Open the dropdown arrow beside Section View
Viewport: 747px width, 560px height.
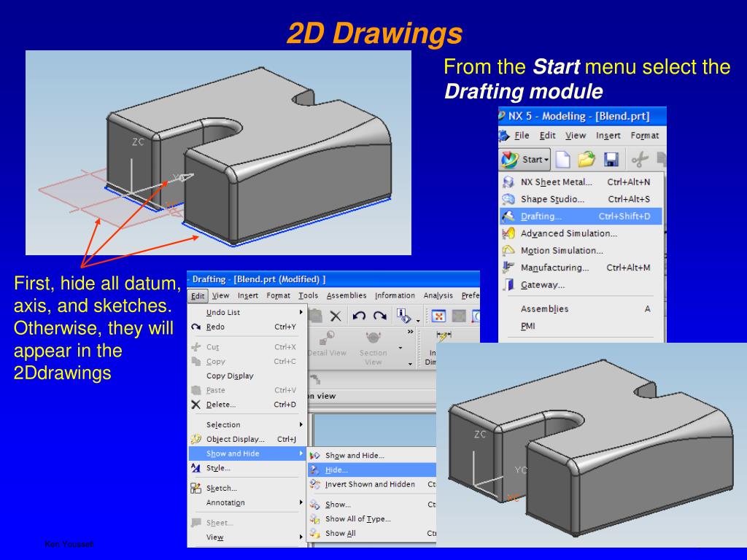pyautogui.click(x=400, y=348)
